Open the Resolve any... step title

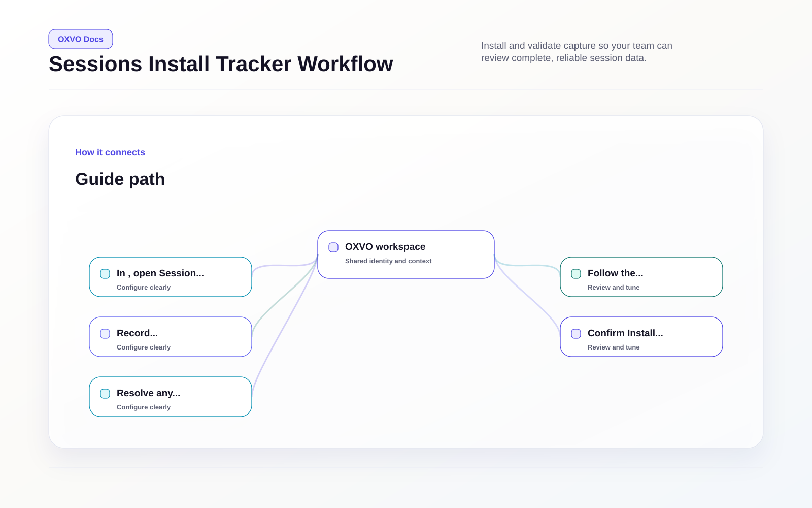(148, 393)
